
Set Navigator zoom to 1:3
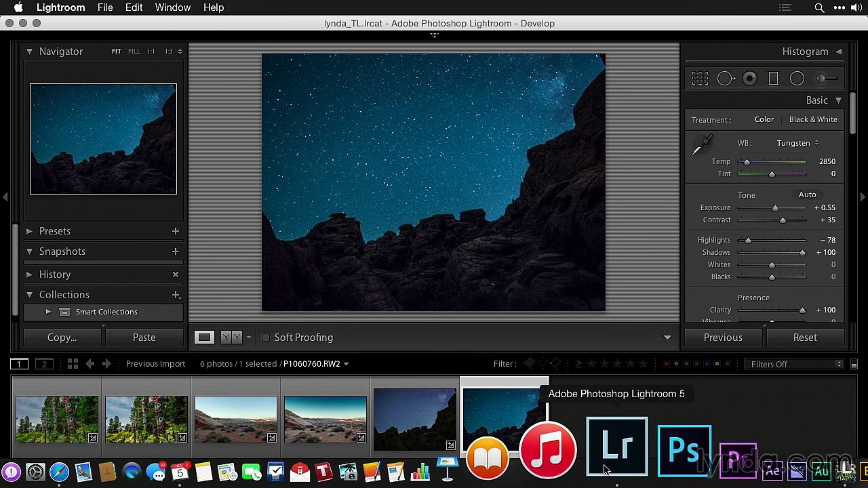[169, 52]
